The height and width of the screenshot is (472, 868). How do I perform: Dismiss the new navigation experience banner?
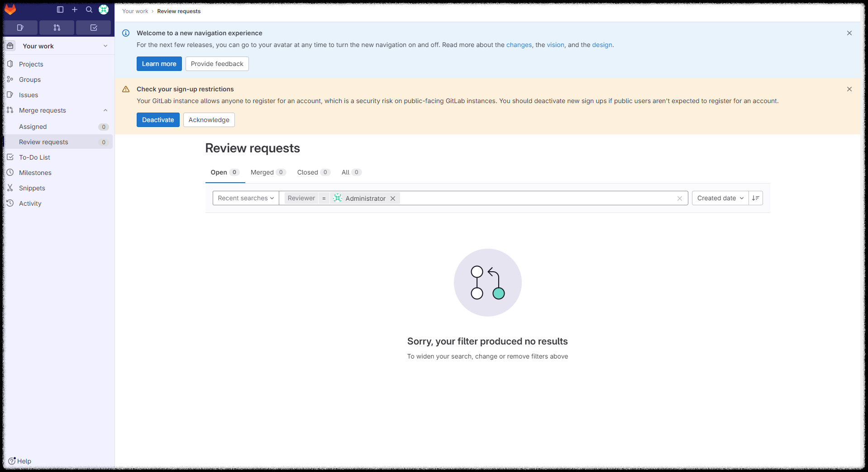pos(849,33)
